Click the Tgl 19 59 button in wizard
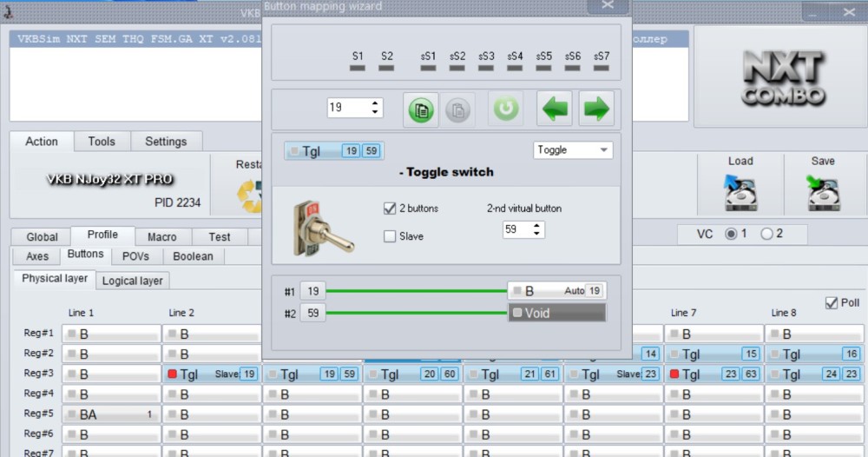Viewport: 868px width, 457px height. [x=334, y=150]
